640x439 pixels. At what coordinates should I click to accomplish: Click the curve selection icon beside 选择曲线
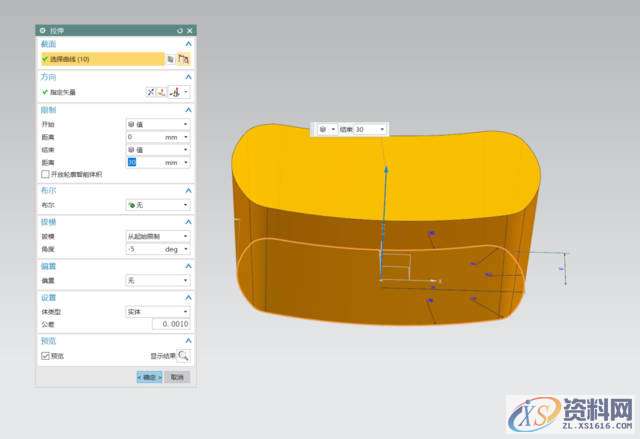point(170,60)
